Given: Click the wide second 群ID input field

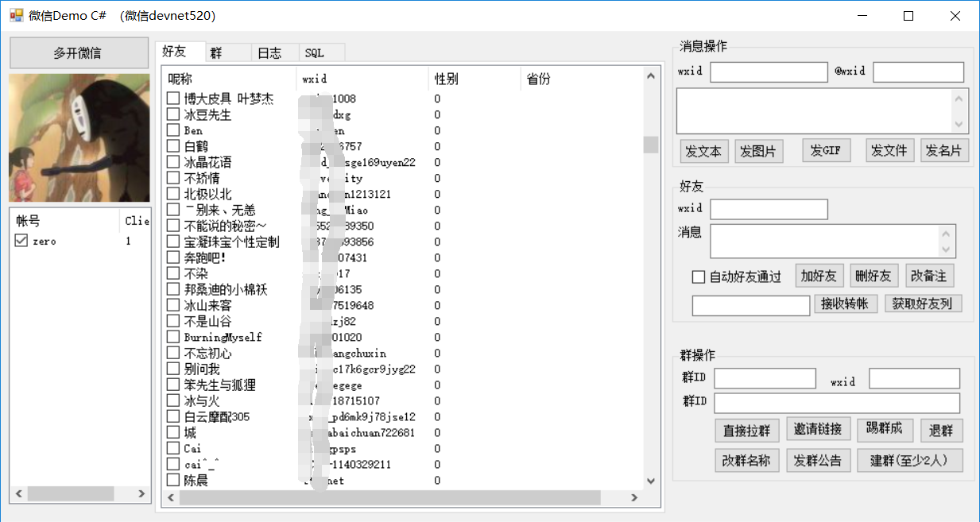Looking at the screenshot, I should point(837,403).
